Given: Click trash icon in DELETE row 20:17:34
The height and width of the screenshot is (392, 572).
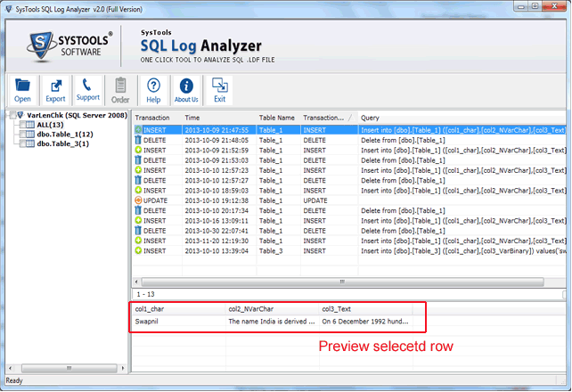Looking at the screenshot, I should [138, 210].
